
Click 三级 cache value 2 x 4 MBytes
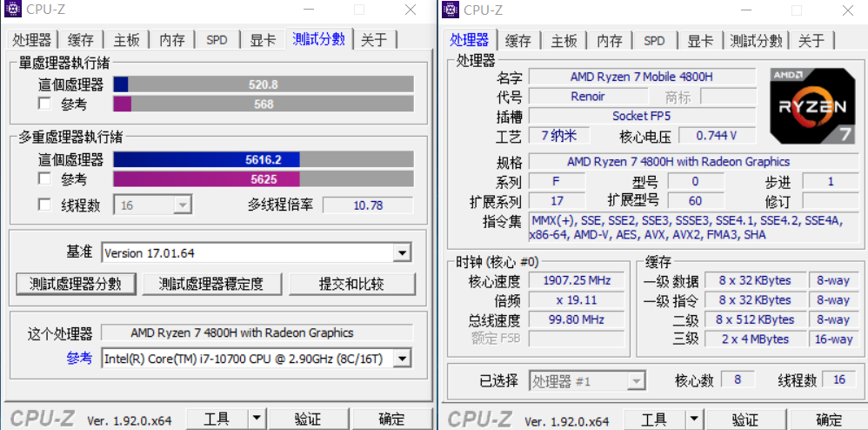[x=755, y=339]
